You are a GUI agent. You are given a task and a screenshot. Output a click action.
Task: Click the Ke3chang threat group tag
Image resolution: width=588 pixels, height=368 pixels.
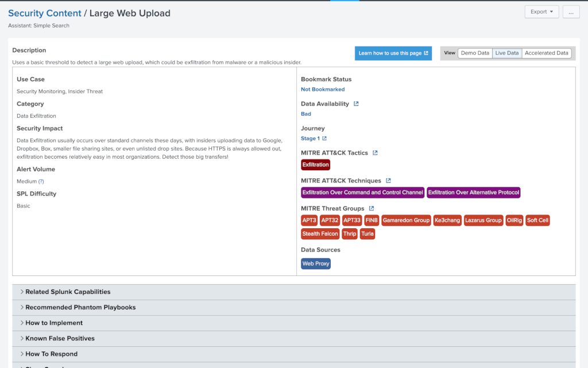(x=447, y=220)
